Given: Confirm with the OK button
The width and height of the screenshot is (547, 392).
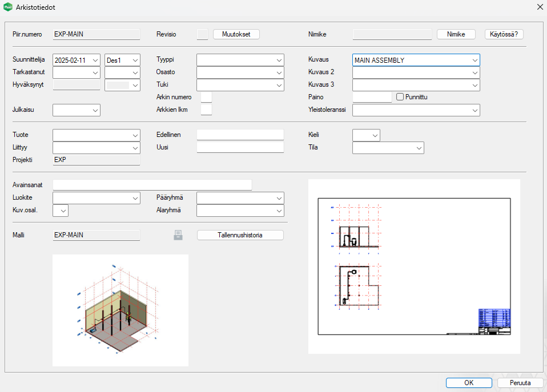Looking at the screenshot, I should [469, 383].
